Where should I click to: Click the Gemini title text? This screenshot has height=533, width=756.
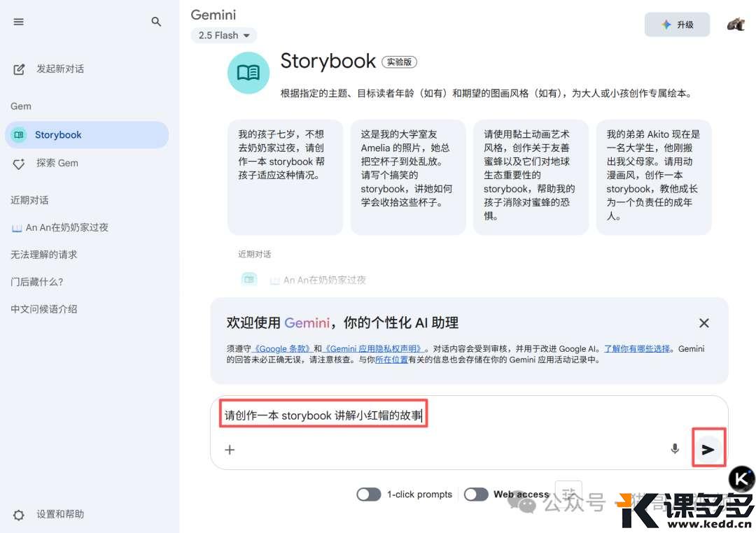point(213,15)
